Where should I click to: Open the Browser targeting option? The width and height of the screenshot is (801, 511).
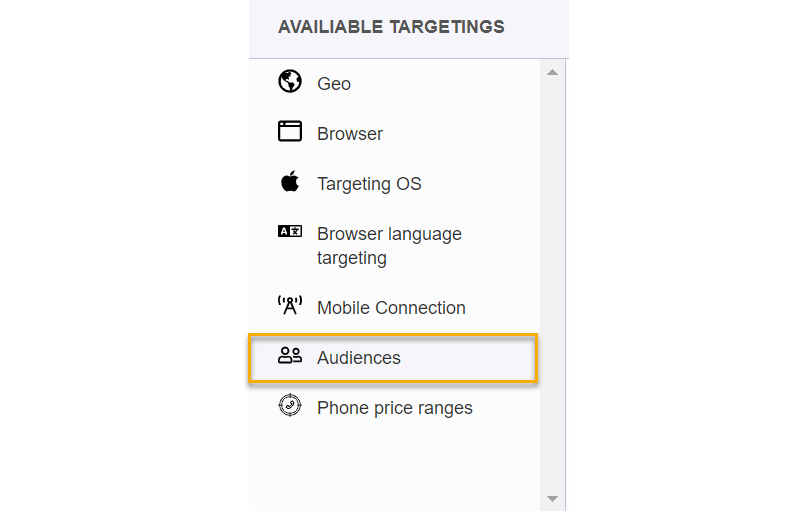350,134
